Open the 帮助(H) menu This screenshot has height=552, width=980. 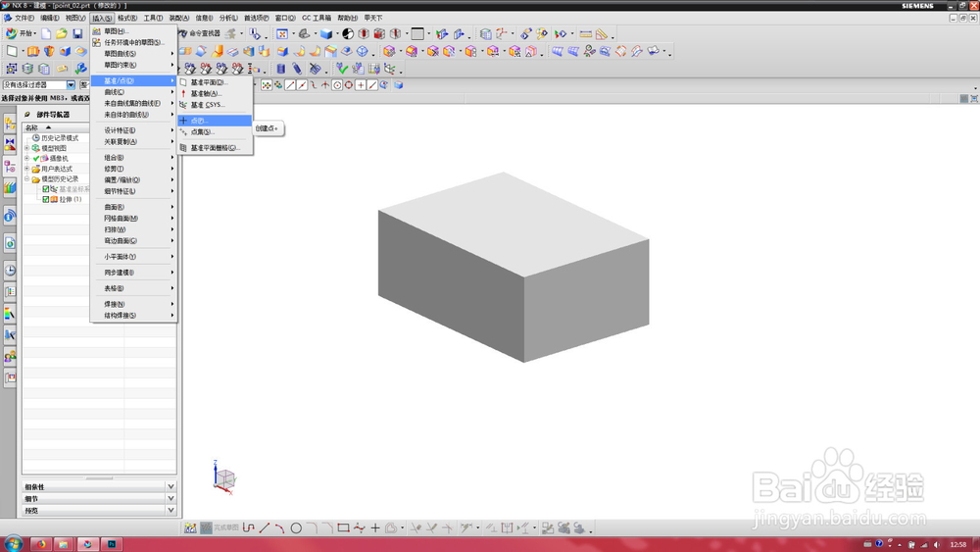pos(347,18)
